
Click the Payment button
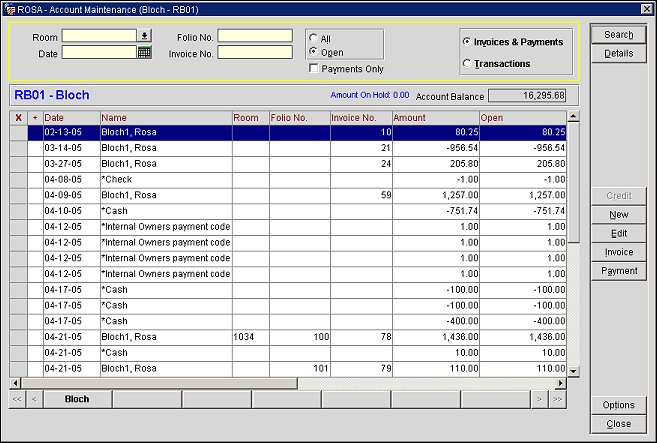tap(618, 271)
